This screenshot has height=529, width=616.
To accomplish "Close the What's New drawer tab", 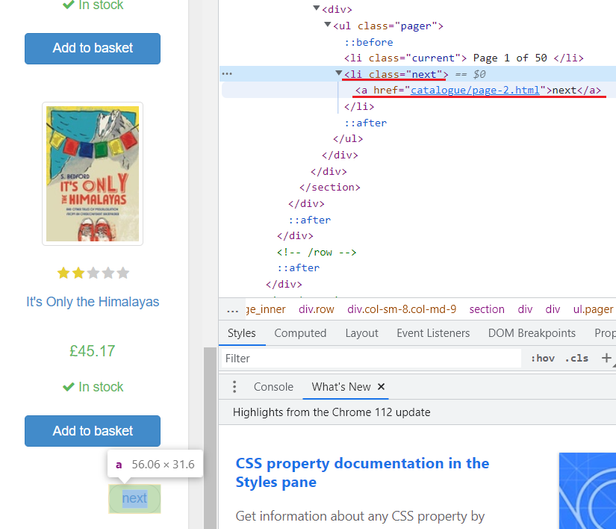I will [x=381, y=387].
